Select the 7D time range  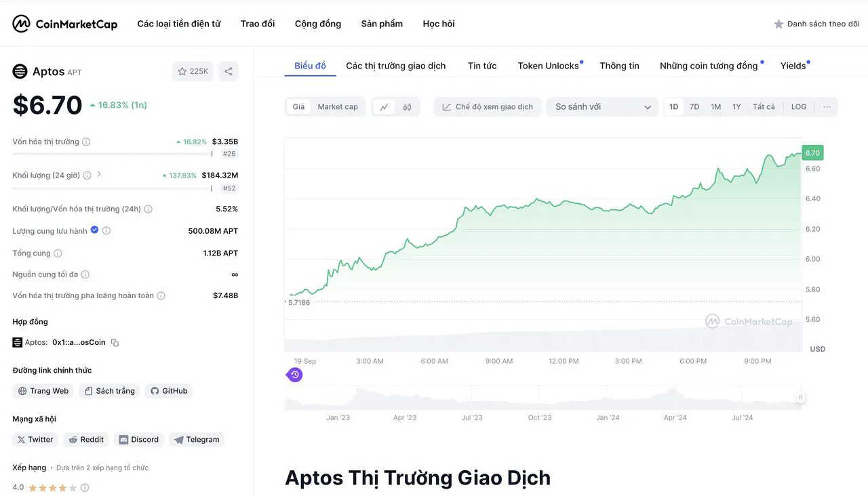(x=694, y=107)
